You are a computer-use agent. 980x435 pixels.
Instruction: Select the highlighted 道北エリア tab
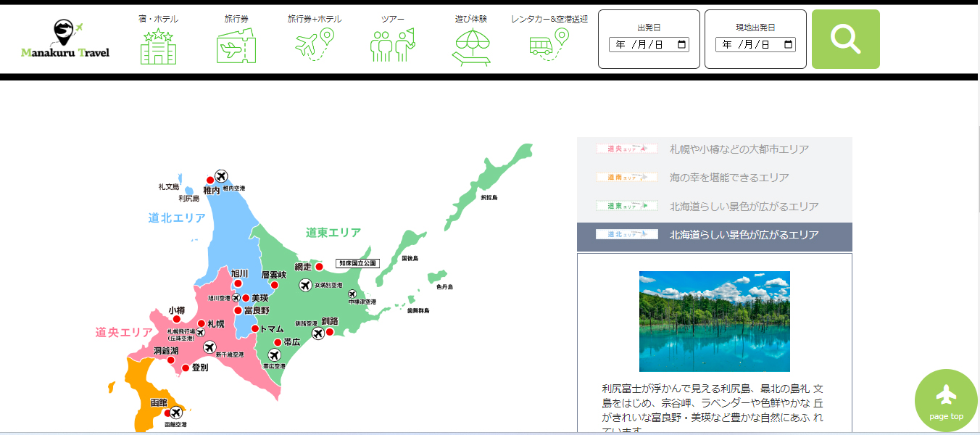click(714, 235)
